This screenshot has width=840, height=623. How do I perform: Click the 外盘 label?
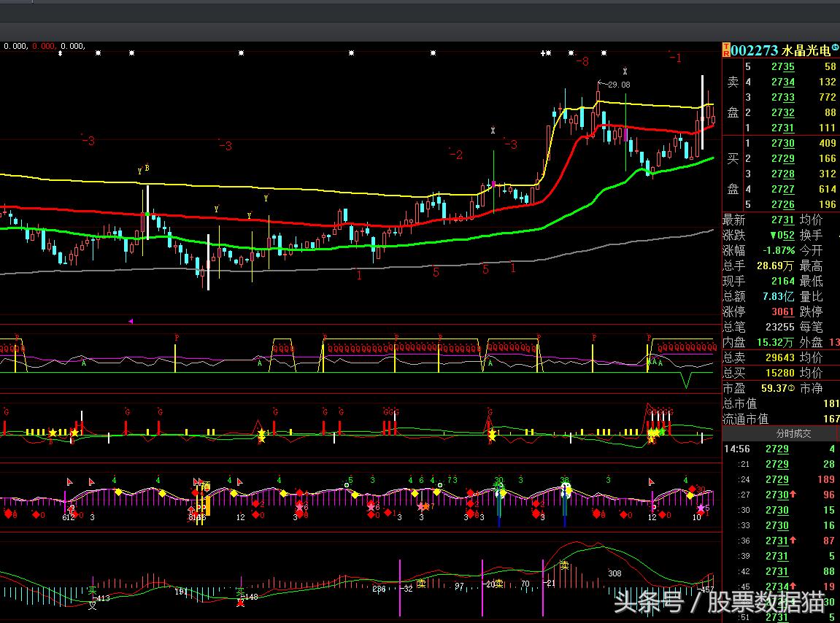click(x=811, y=342)
